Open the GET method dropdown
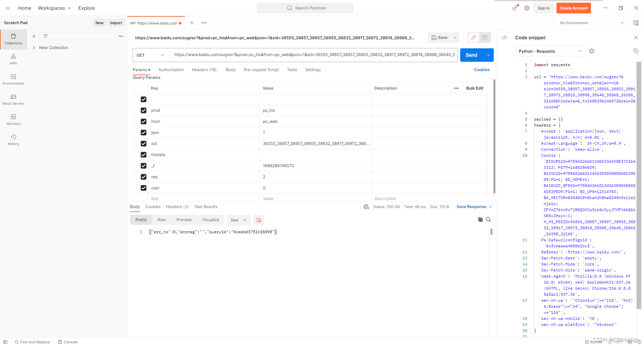 [151, 55]
